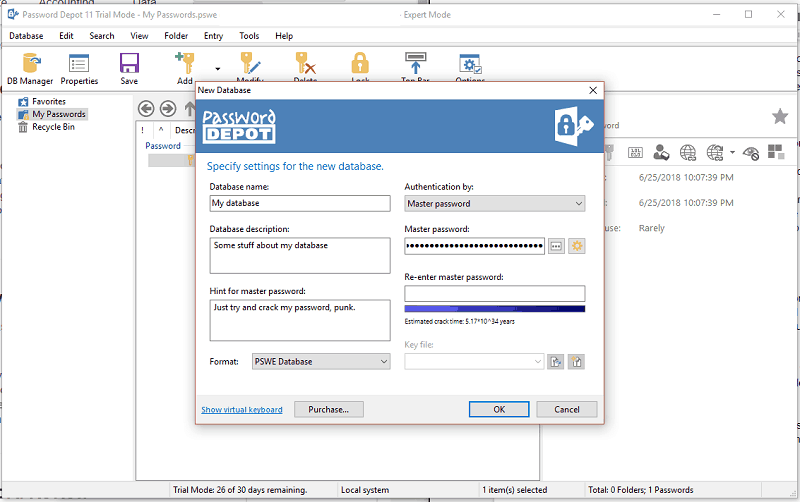Open the Database menu
Viewport: 800px width, 502px height.
tap(26, 36)
